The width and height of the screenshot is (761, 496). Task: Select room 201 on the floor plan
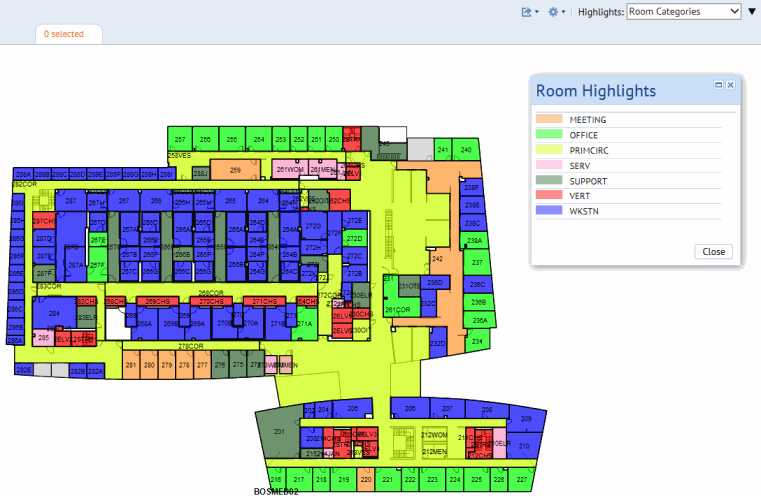[279, 431]
